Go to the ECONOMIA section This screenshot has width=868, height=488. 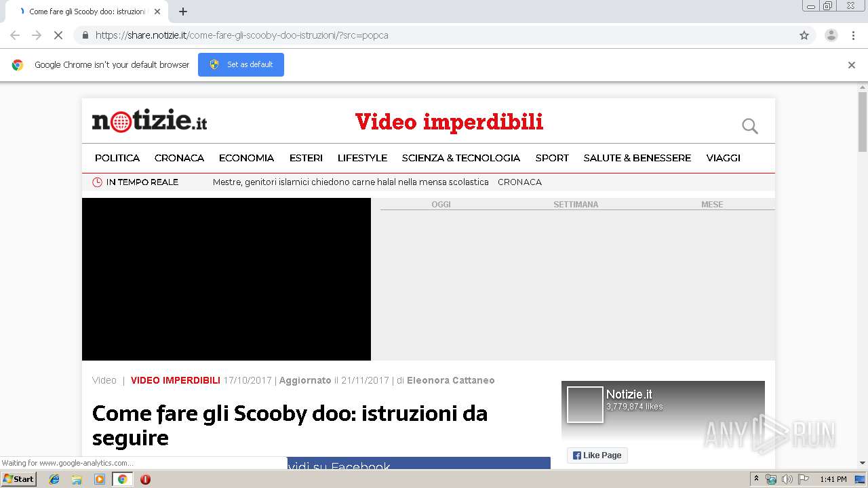point(246,158)
